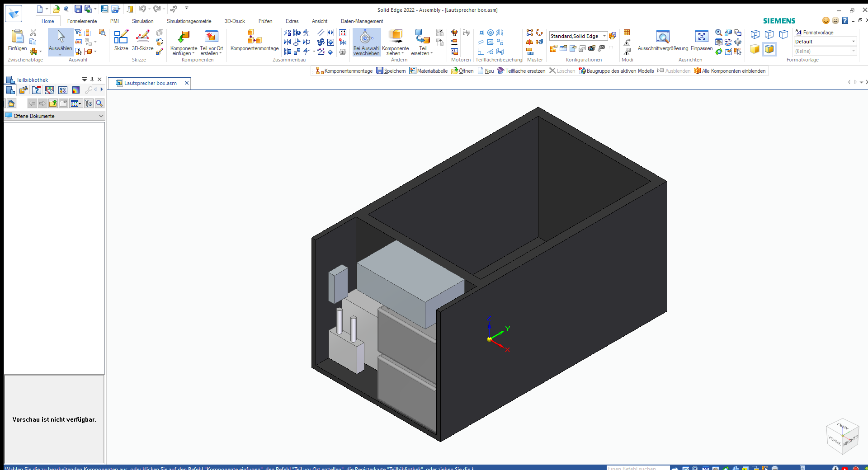Toggle the Bei Auswahl verschieben option
868x470 pixels.
[x=366, y=42]
